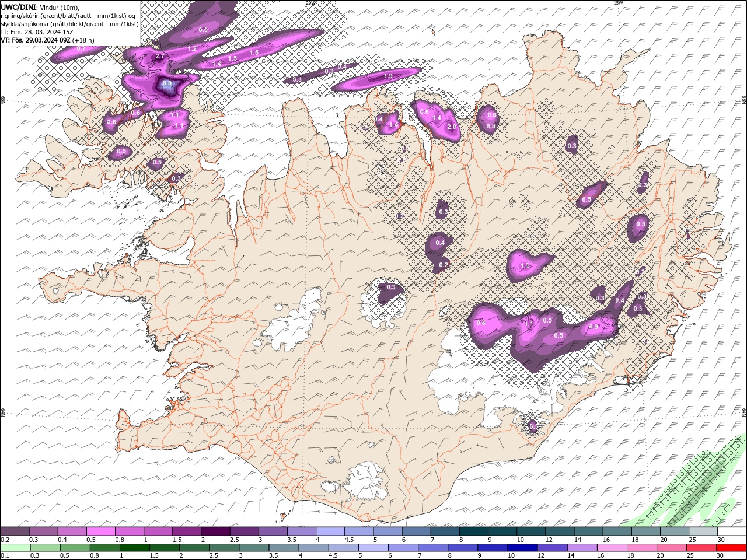
Task: Select upper legend swatch between 1.5 and 2
Action: click(187, 531)
